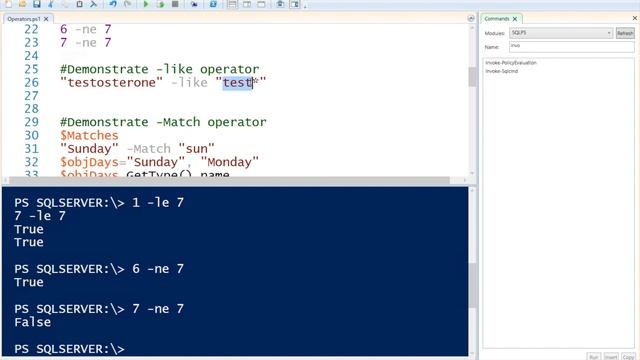Run the script with the green play icon

tap(146, 4)
